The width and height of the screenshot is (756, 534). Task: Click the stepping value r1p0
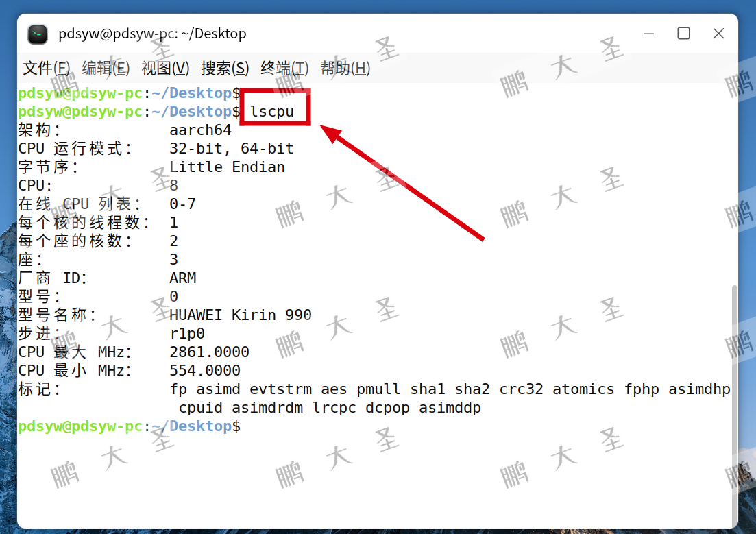187,333
